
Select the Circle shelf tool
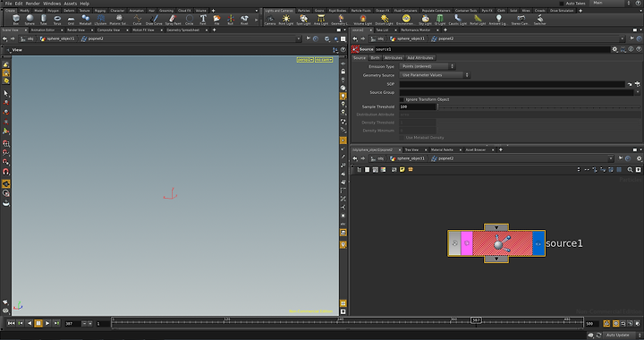(x=190, y=20)
